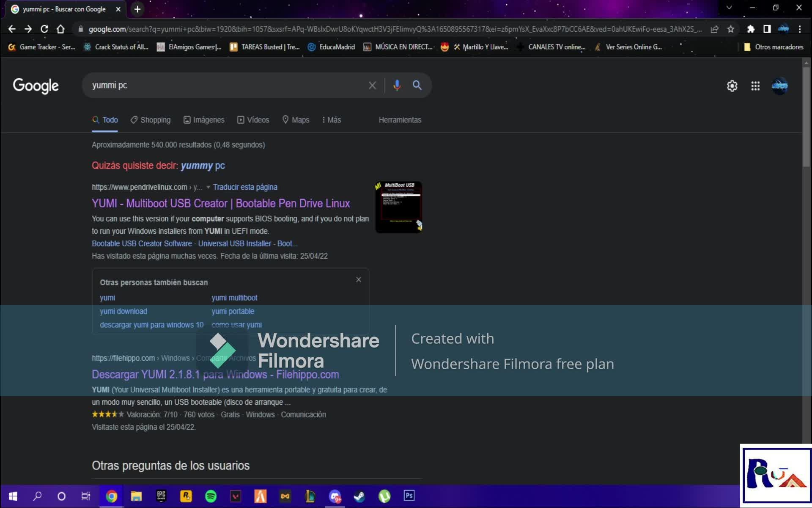Open Chrome extensions puzzle icon
Image resolution: width=812 pixels, height=508 pixels.
coord(751,29)
